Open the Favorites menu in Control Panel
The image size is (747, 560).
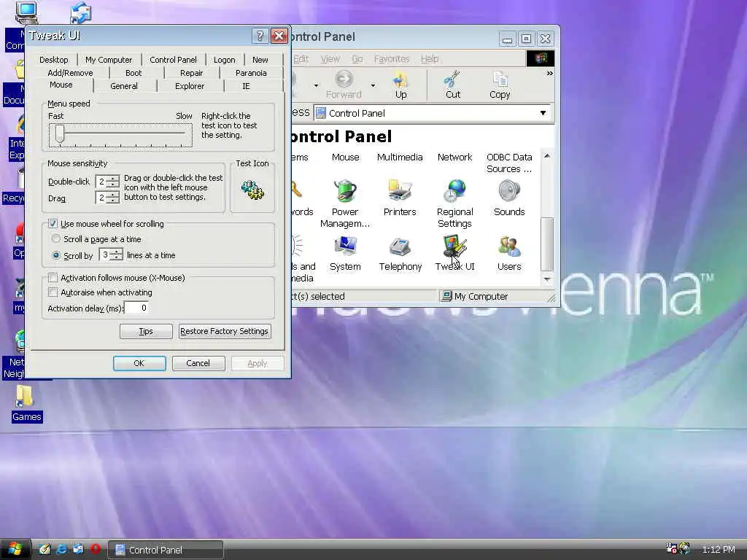pos(392,58)
